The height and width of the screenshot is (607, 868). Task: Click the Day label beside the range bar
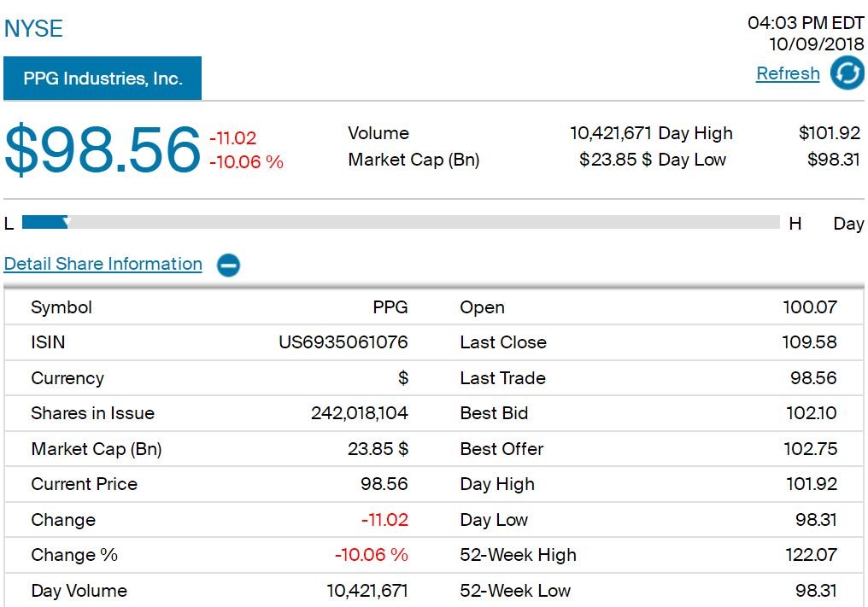[847, 224]
